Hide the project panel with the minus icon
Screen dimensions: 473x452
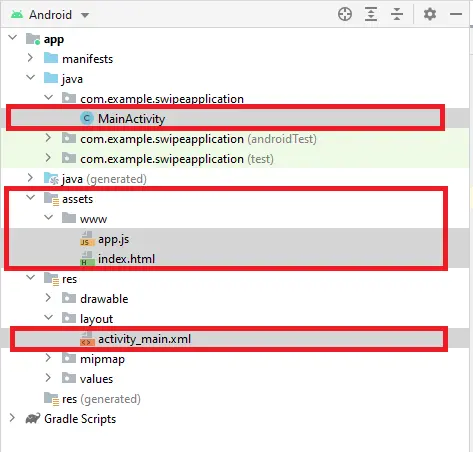pyautogui.click(x=456, y=14)
